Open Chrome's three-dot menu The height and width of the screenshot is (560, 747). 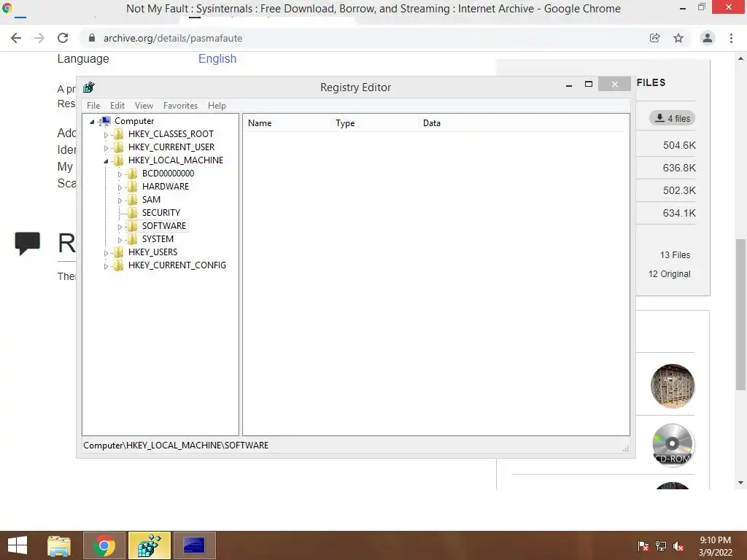coord(731,38)
